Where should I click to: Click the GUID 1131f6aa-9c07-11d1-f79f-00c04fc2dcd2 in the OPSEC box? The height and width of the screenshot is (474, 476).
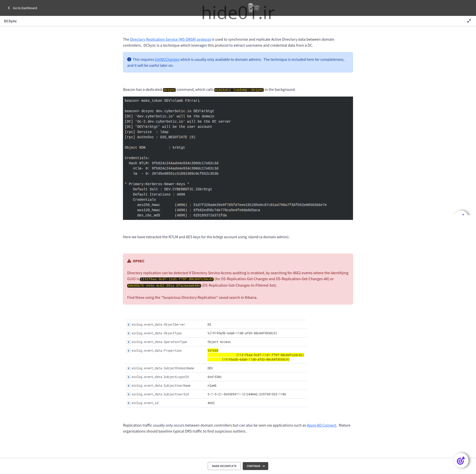coord(177,279)
